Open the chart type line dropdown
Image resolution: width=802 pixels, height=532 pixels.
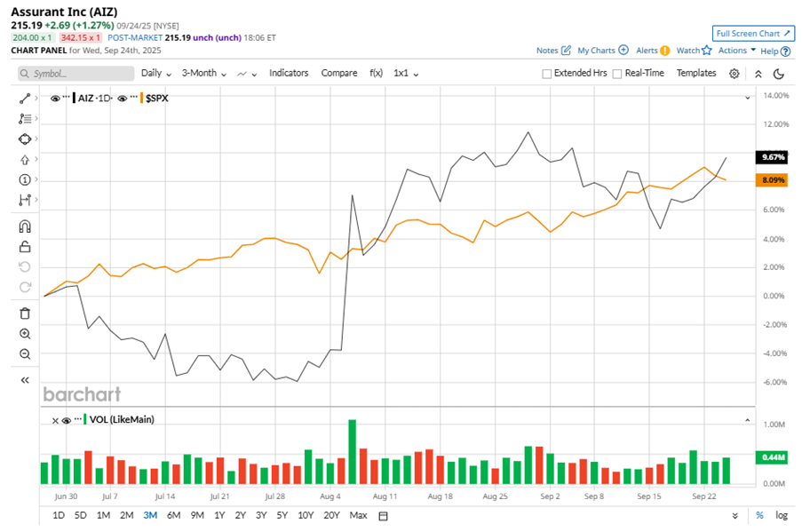click(247, 74)
